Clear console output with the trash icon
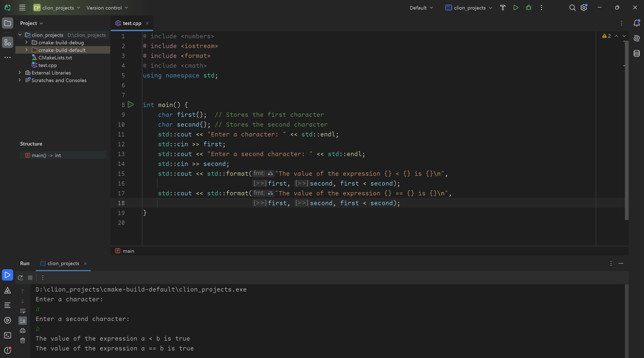The image size is (644, 358). tap(22, 340)
